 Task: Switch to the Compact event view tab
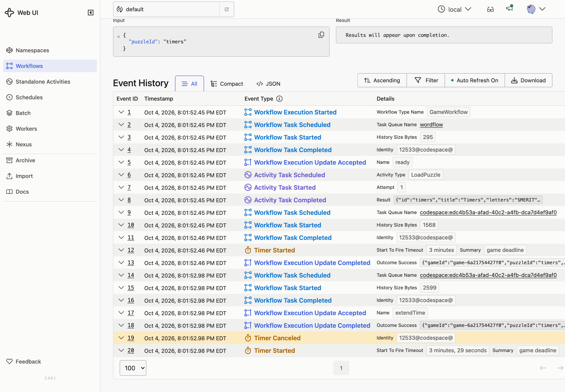(227, 84)
